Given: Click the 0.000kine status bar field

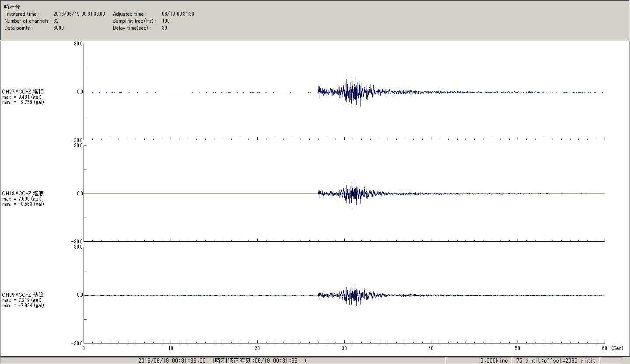Looking at the screenshot, I should 494,361.
